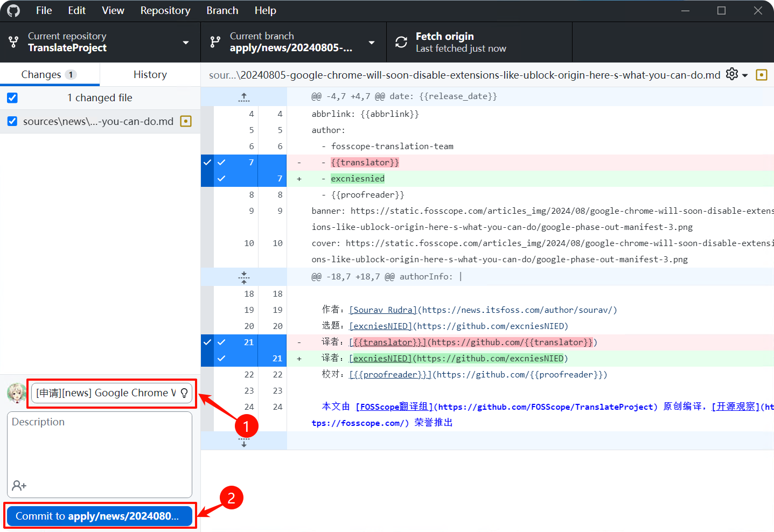
Task: Open diff settings gear icon
Action: point(732,74)
